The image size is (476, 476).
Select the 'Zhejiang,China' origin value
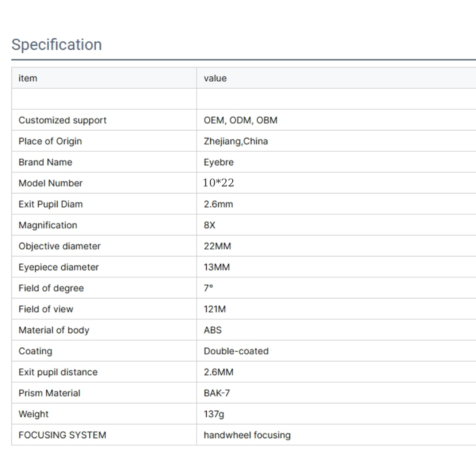coord(236,141)
